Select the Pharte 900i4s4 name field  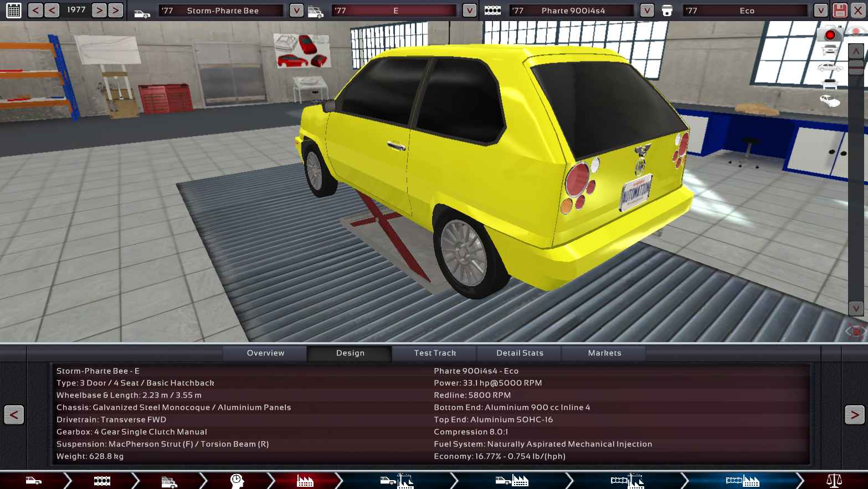[x=572, y=11]
